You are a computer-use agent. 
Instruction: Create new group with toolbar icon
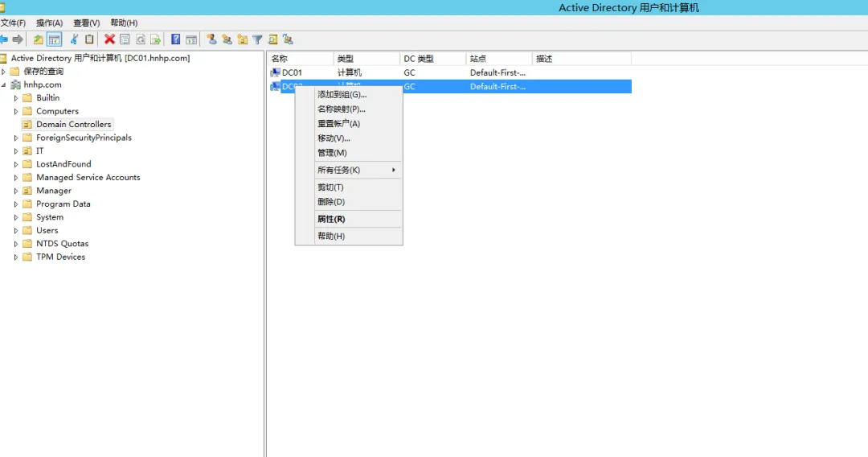[x=227, y=39]
